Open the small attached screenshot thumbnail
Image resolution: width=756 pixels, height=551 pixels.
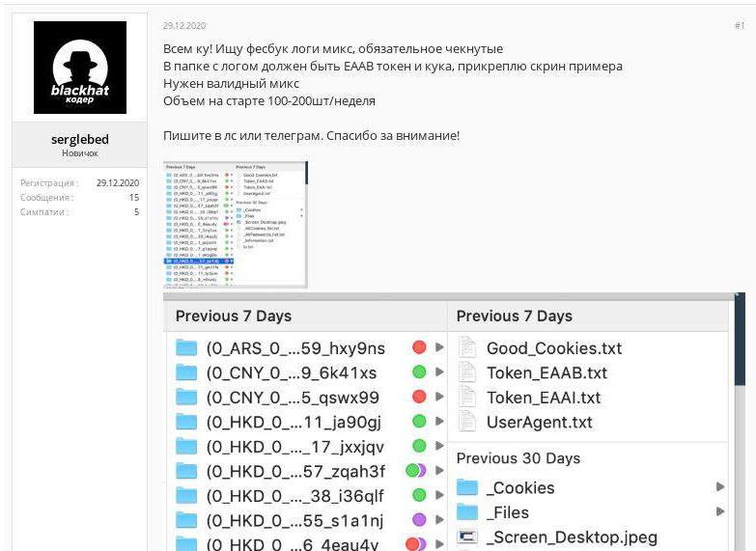236,225
